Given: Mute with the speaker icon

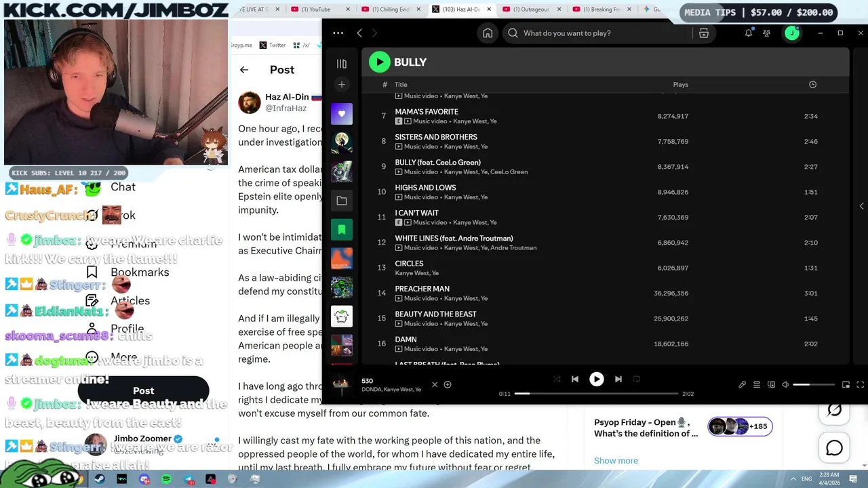Looking at the screenshot, I should click(x=785, y=385).
